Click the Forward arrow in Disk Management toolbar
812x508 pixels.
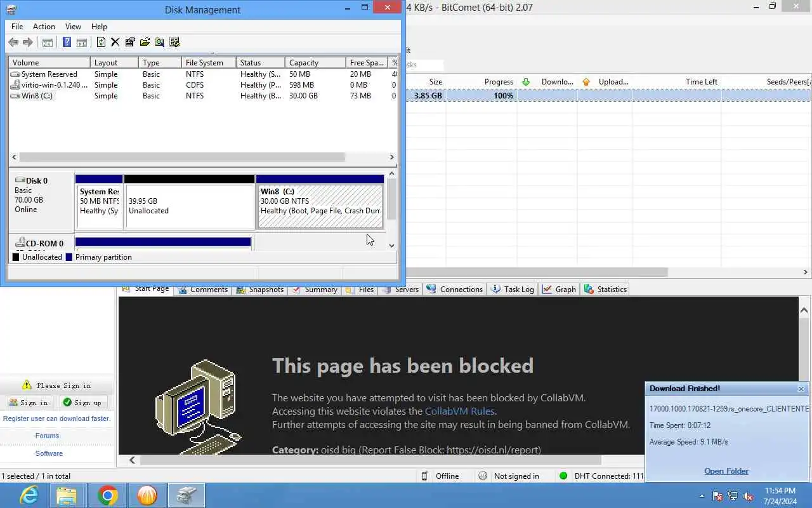[x=27, y=43]
